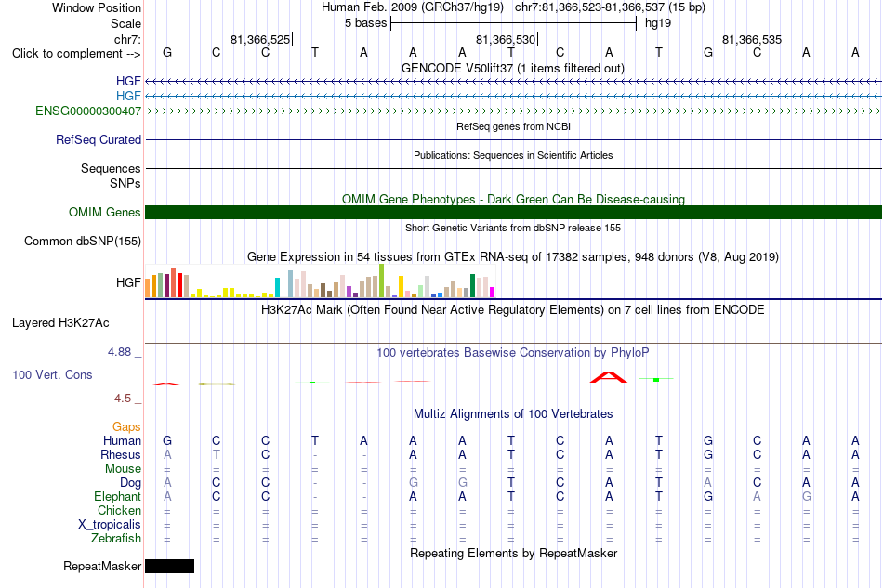The height and width of the screenshot is (588, 883).
Task: Open the dark blue HGF GENCODE transcript label
Action: [x=128, y=81]
